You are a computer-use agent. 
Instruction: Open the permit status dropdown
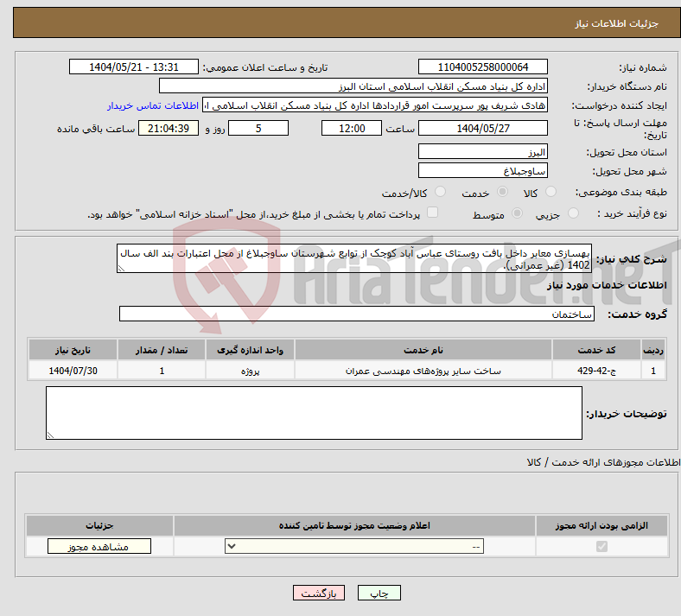pyautogui.click(x=354, y=546)
